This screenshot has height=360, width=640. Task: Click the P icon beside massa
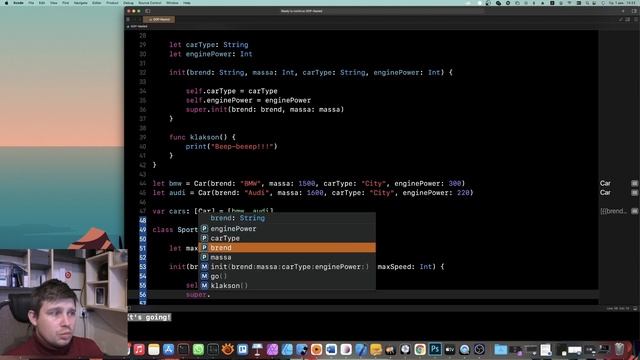point(204,257)
